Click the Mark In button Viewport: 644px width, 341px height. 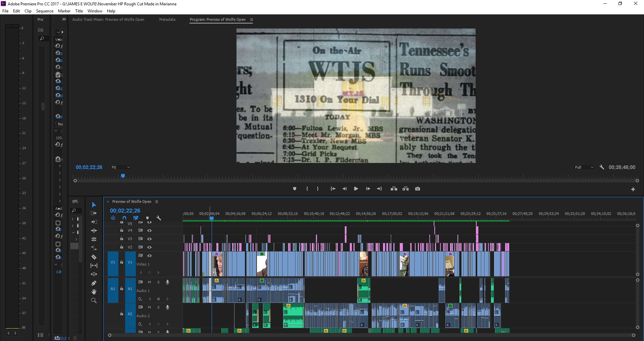click(307, 189)
